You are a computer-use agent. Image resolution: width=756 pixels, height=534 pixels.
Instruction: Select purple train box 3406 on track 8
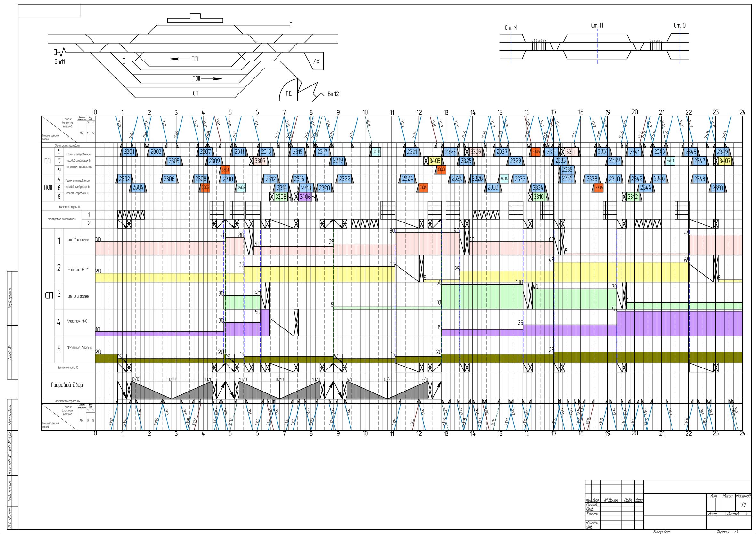[x=305, y=197]
